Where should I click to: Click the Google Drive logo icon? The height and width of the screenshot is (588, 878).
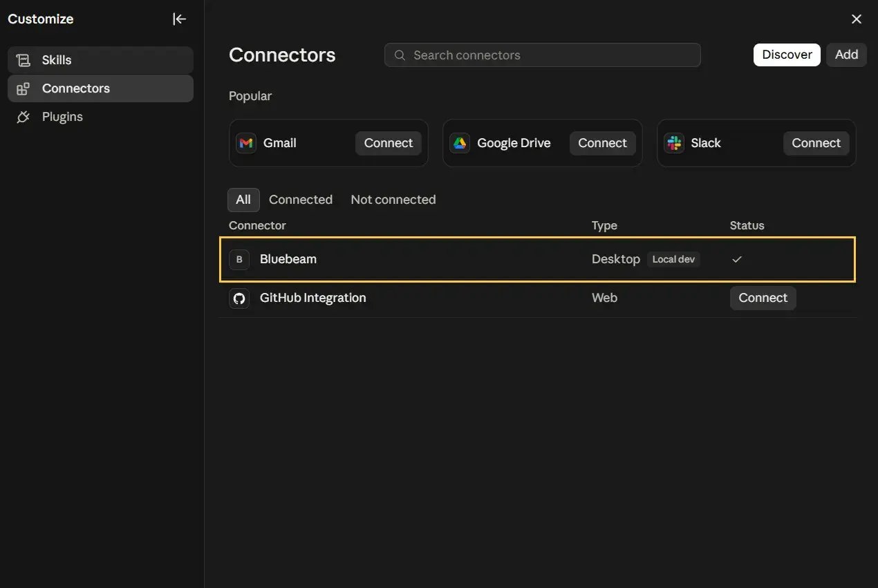460,143
